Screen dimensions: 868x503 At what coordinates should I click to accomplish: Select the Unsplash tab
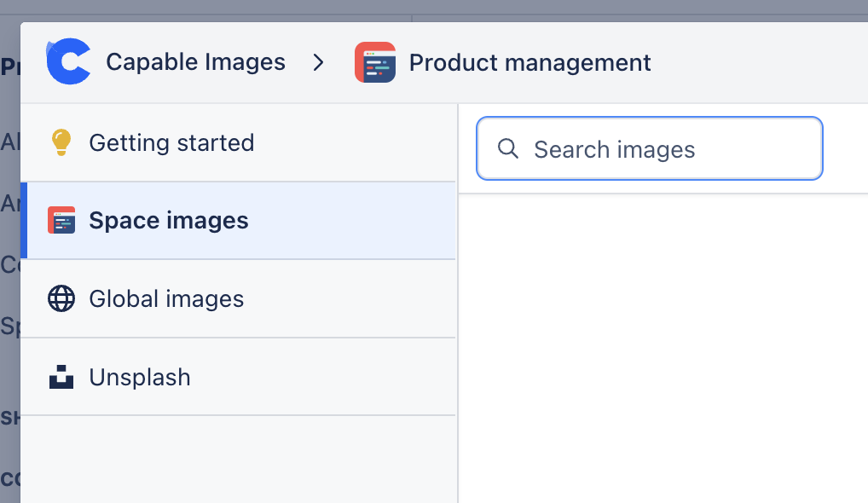pos(139,377)
